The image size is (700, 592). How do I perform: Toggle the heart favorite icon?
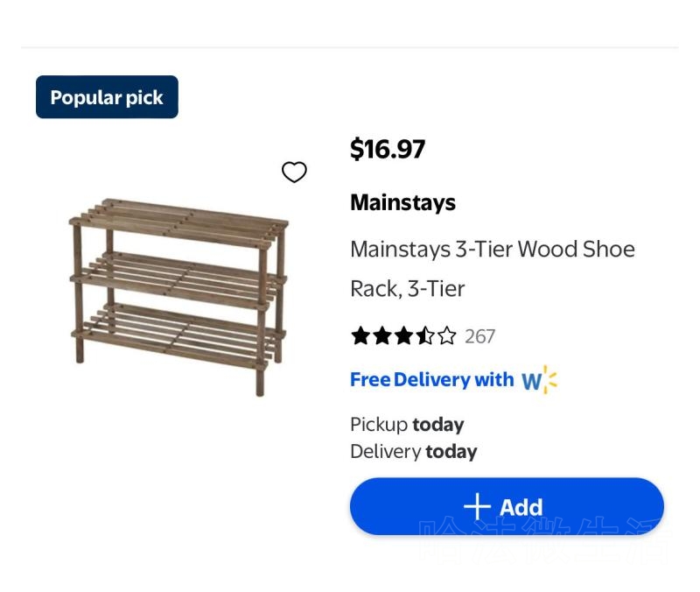(x=294, y=173)
